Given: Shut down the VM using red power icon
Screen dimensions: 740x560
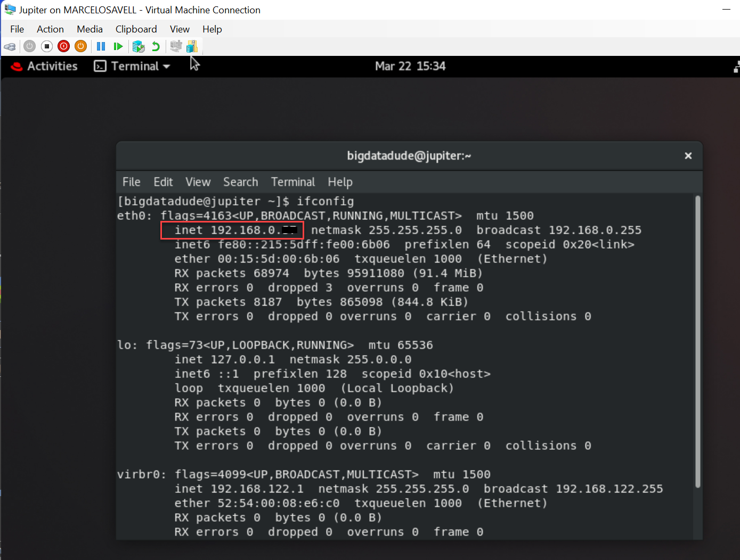Looking at the screenshot, I should coord(64,47).
